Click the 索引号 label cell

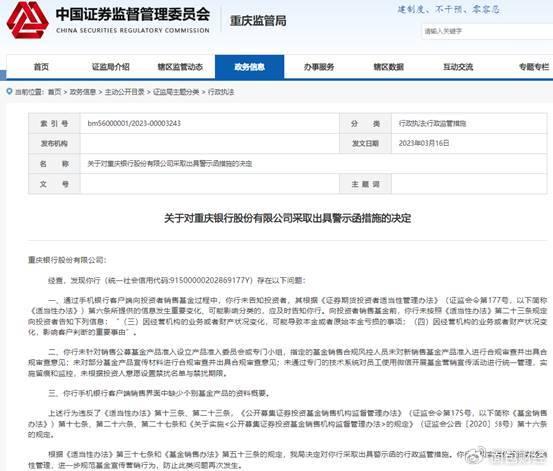tap(54, 123)
